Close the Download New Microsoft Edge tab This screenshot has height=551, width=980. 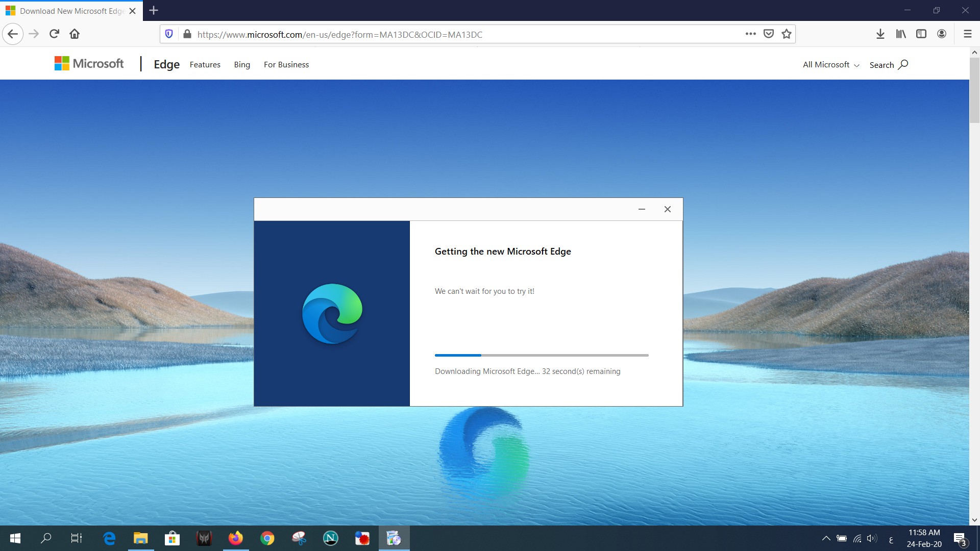133,11
